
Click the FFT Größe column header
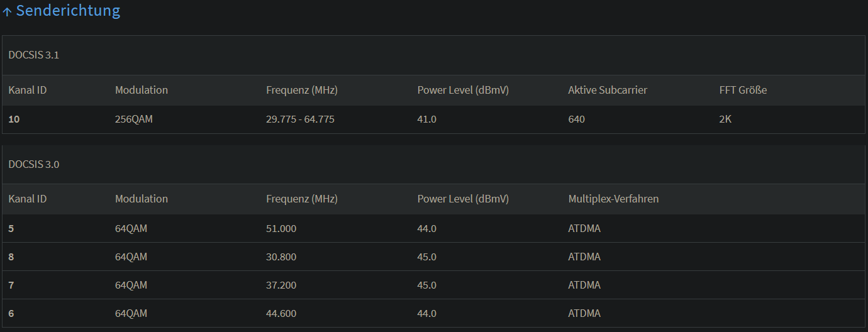pos(743,90)
